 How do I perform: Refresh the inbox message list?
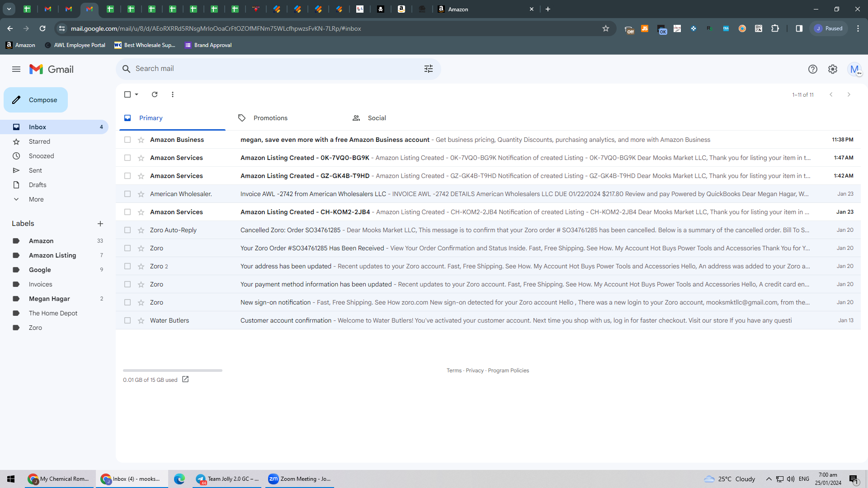click(x=155, y=94)
